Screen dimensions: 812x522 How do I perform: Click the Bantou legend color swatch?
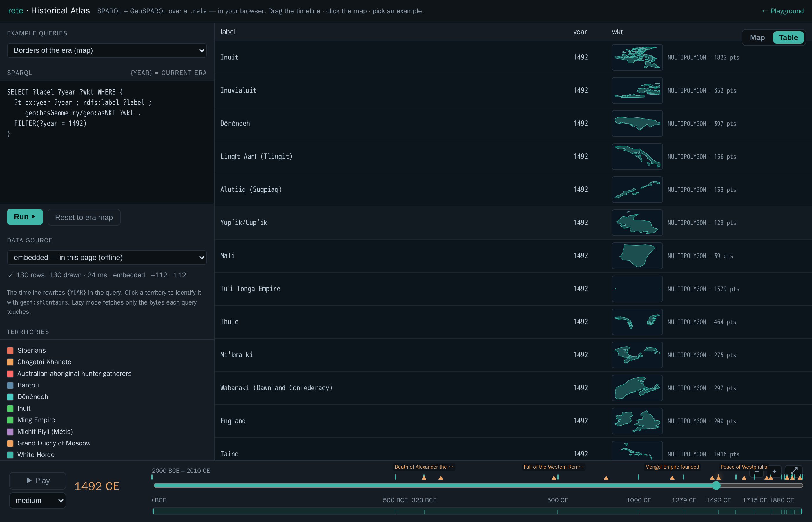(10, 385)
